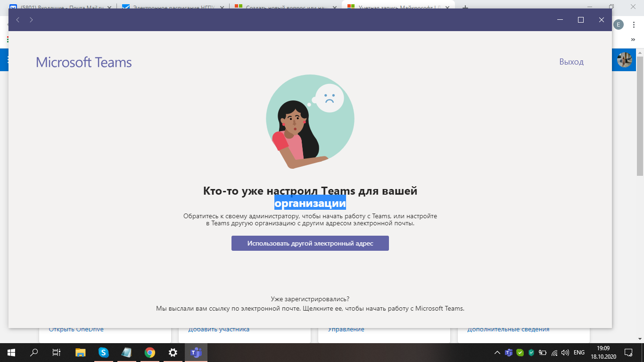This screenshot has width=644, height=362.
Task: Switch to Chrome tab Электронное расписание НГПУ
Action: [x=172, y=8]
